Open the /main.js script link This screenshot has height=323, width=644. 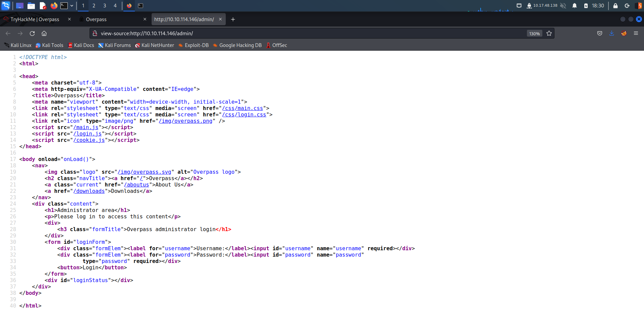[86, 127]
